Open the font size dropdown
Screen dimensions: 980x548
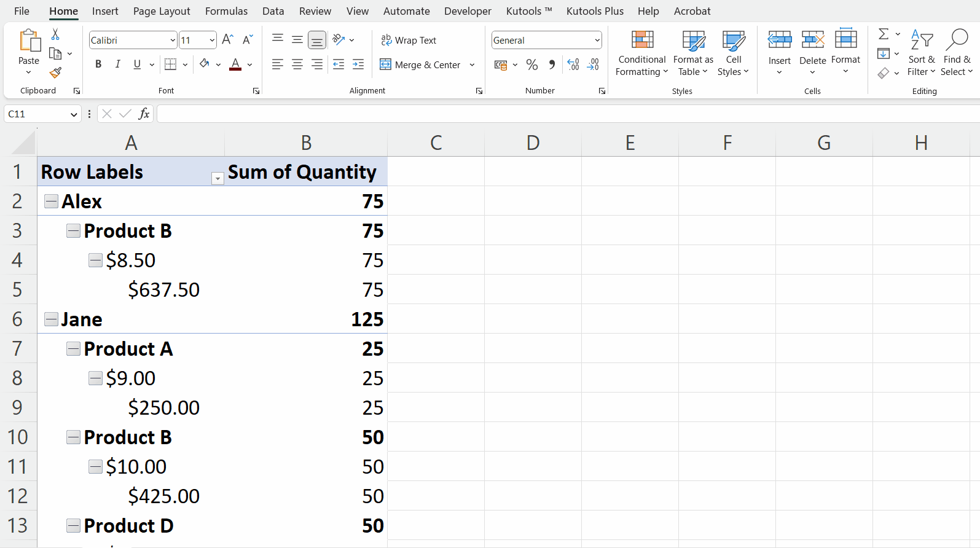tap(212, 40)
